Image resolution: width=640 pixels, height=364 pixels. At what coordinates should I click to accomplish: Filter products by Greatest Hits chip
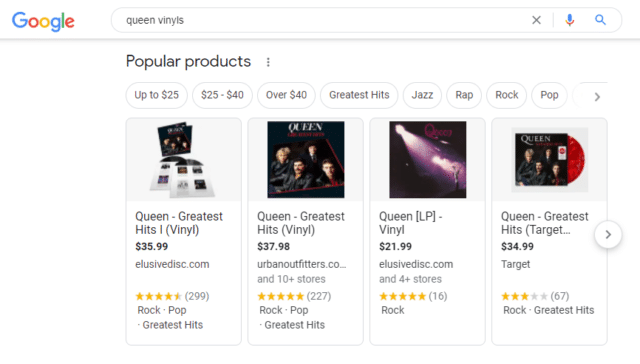tap(359, 95)
